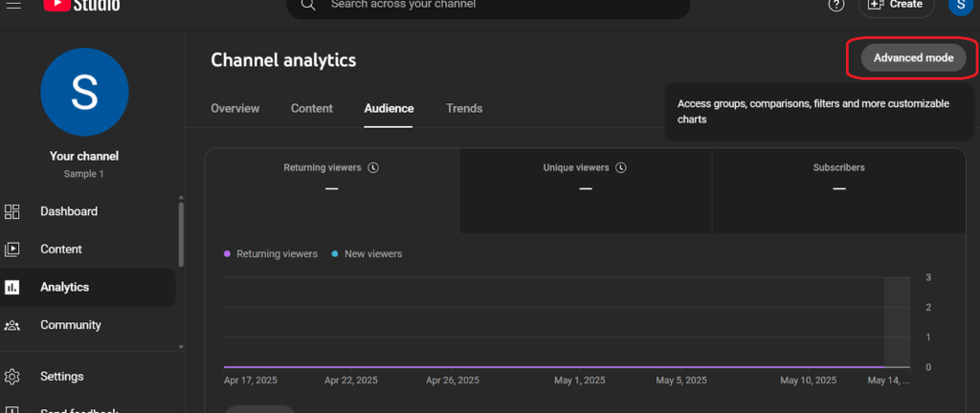Click the Analytics bar chart icon
This screenshot has height=413, width=980.
pos(12,287)
